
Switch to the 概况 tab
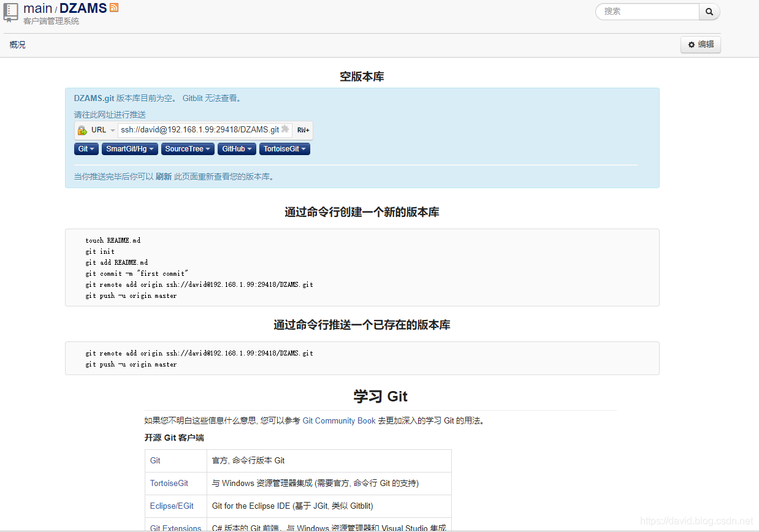coord(18,45)
